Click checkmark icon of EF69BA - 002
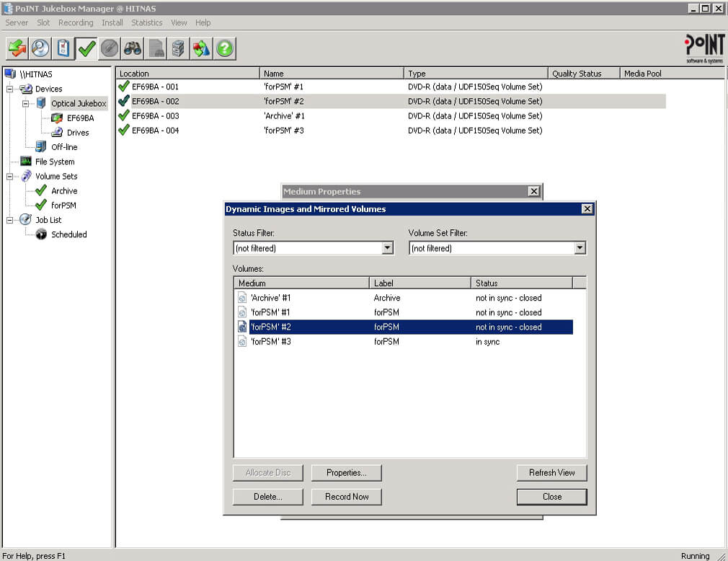The width and height of the screenshot is (728, 561). (x=123, y=101)
